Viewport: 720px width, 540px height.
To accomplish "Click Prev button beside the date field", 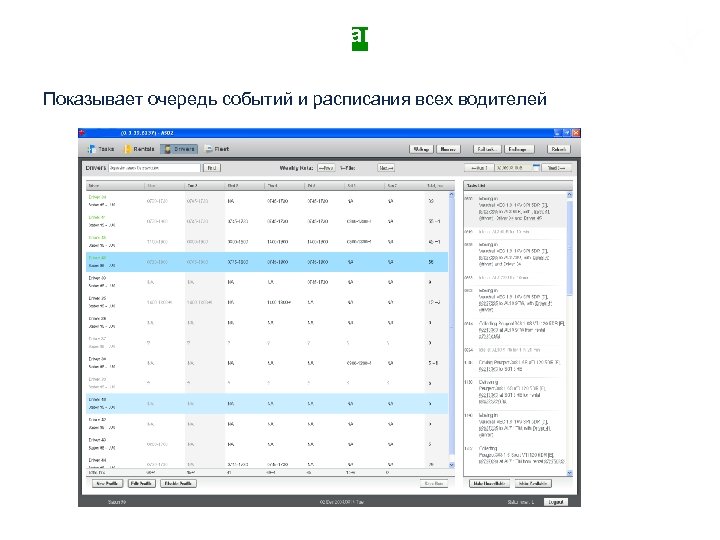I will tap(479, 168).
